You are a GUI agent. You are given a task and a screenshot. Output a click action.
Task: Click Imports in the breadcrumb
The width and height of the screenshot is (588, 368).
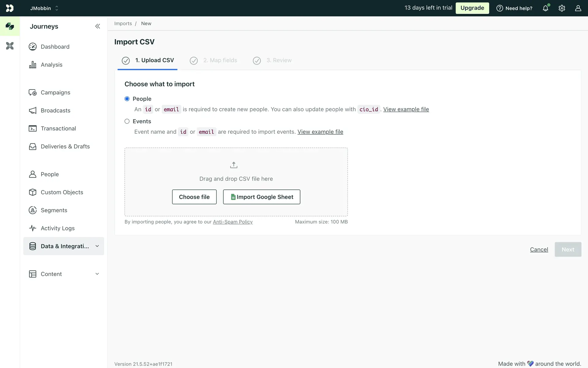click(123, 24)
